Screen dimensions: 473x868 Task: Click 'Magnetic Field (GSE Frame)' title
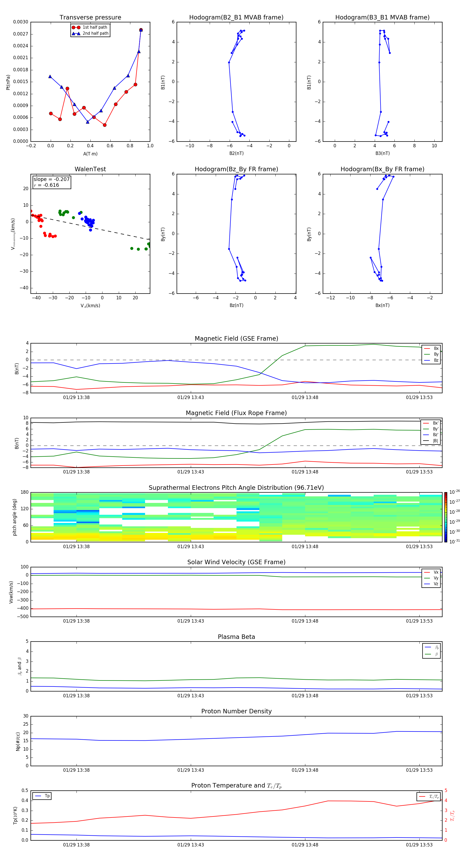(236, 339)
